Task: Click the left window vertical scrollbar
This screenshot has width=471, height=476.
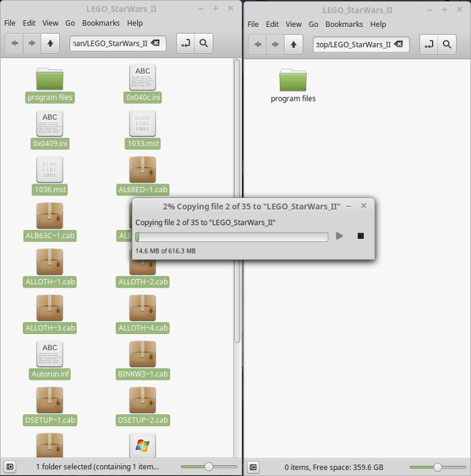Action: click(x=238, y=201)
